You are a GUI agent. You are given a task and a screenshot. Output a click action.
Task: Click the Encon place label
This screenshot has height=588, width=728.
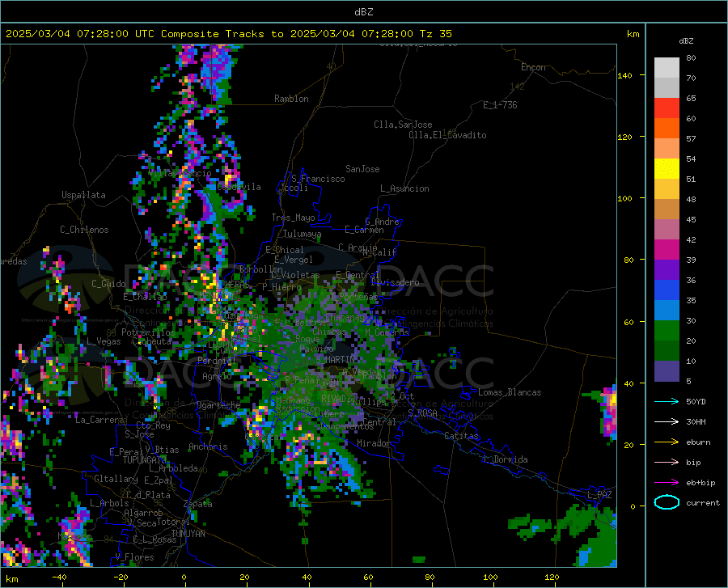tap(533, 67)
